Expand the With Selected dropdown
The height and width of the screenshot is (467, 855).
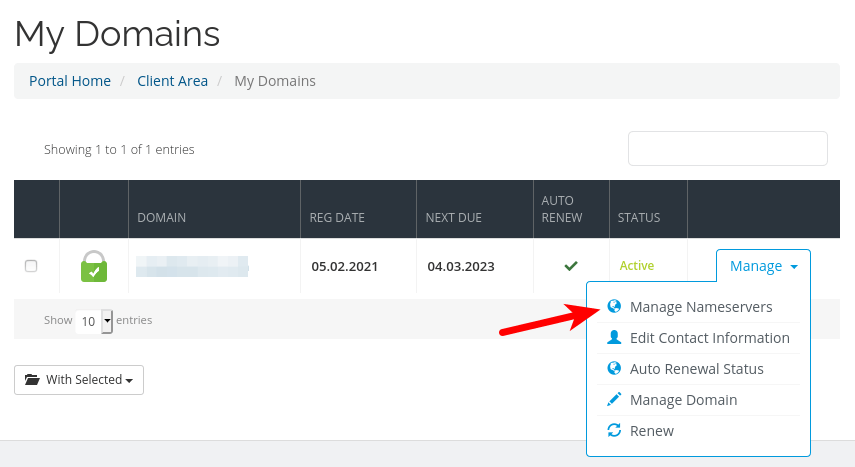point(79,380)
